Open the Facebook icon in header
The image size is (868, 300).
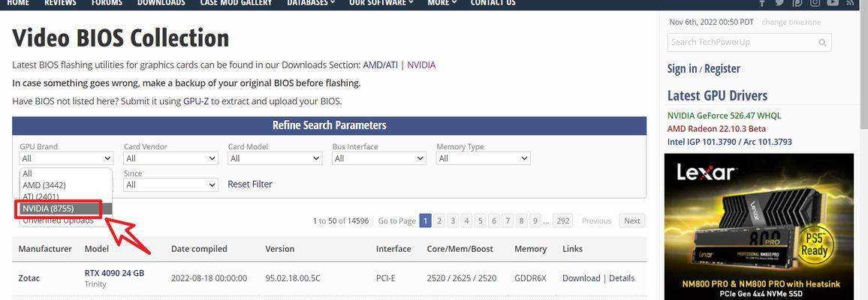coord(762,3)
